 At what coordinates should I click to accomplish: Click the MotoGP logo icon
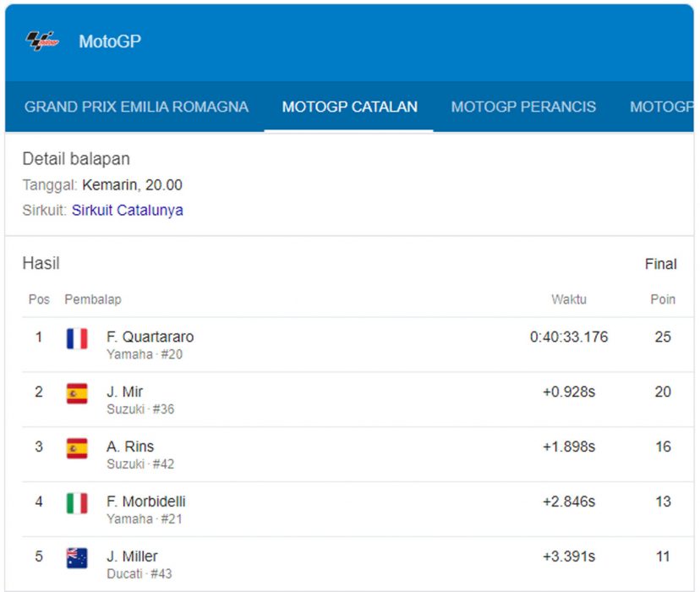pyautogui.click(x=41, y=41)
